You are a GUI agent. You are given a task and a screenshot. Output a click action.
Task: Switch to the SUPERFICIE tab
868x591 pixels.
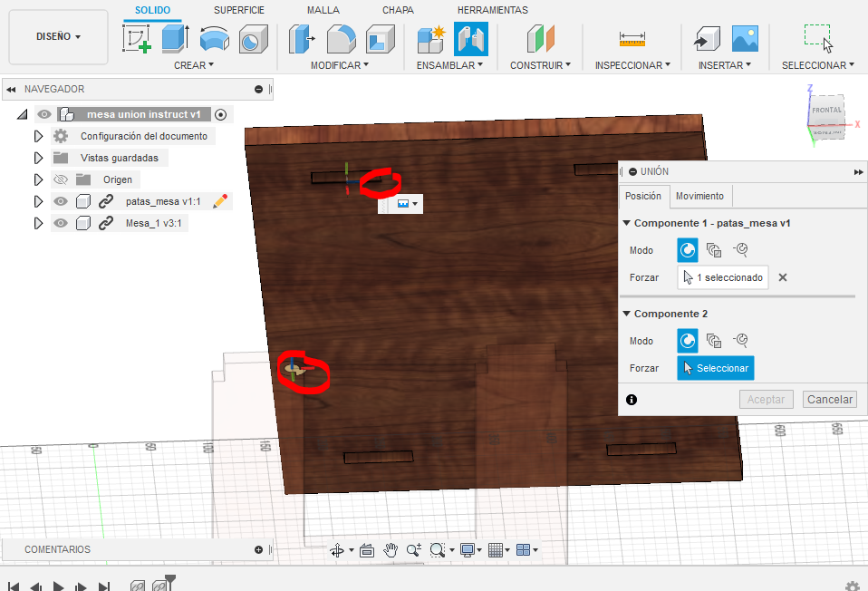tap(239, 10)
